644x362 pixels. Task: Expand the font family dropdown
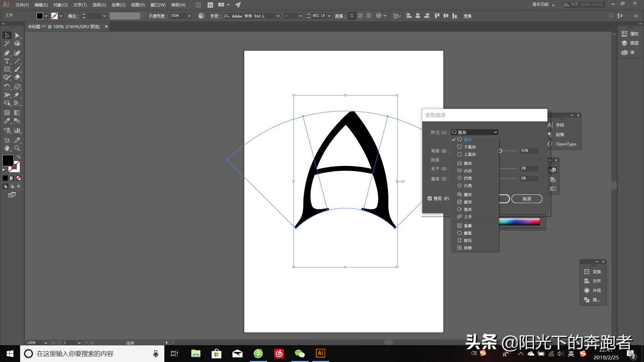278,16
